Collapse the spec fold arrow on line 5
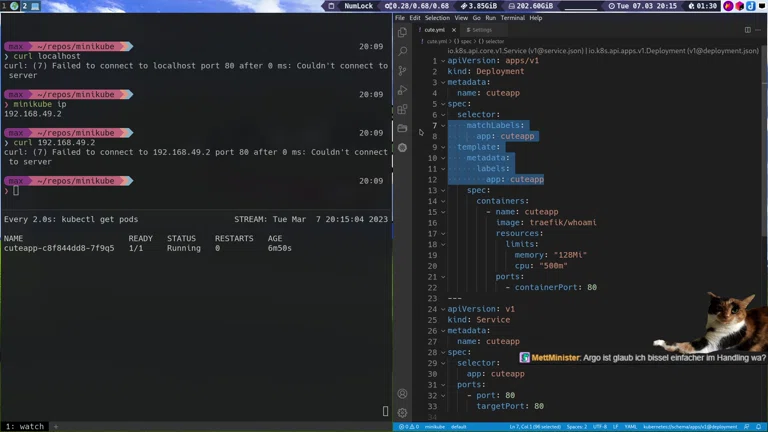The width and height of the screenshot is (768, 432). coord(442,103)
